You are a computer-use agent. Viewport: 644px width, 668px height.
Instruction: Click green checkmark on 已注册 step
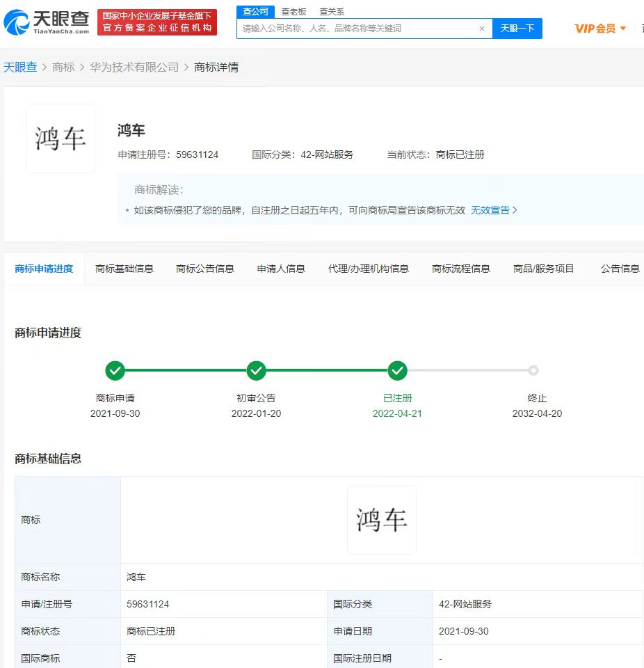(x=397, y=370)
